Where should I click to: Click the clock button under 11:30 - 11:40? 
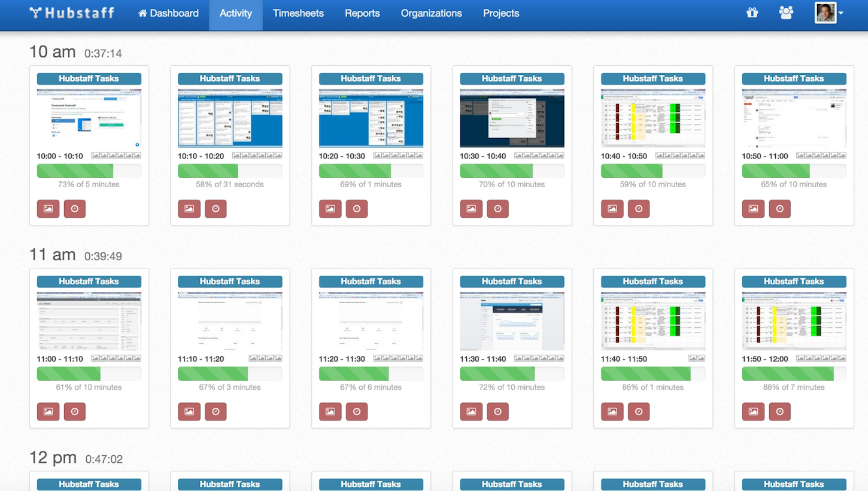tap(497, 411)
